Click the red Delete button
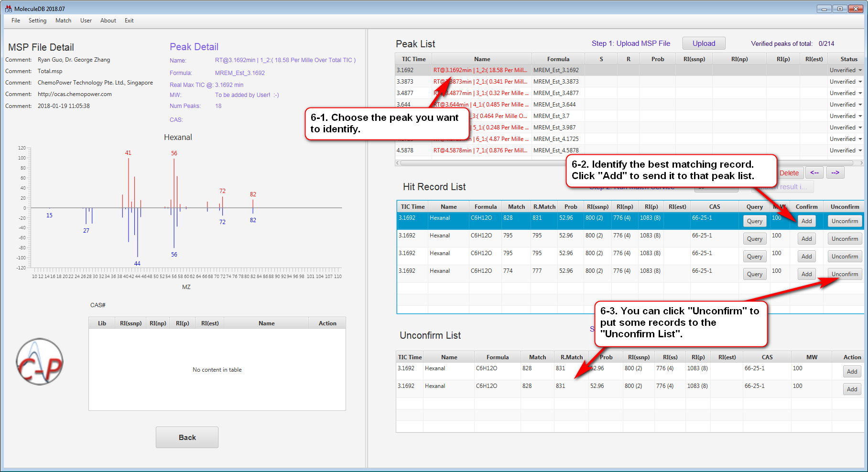Screen dimensions: 868x472 [789, 173]
